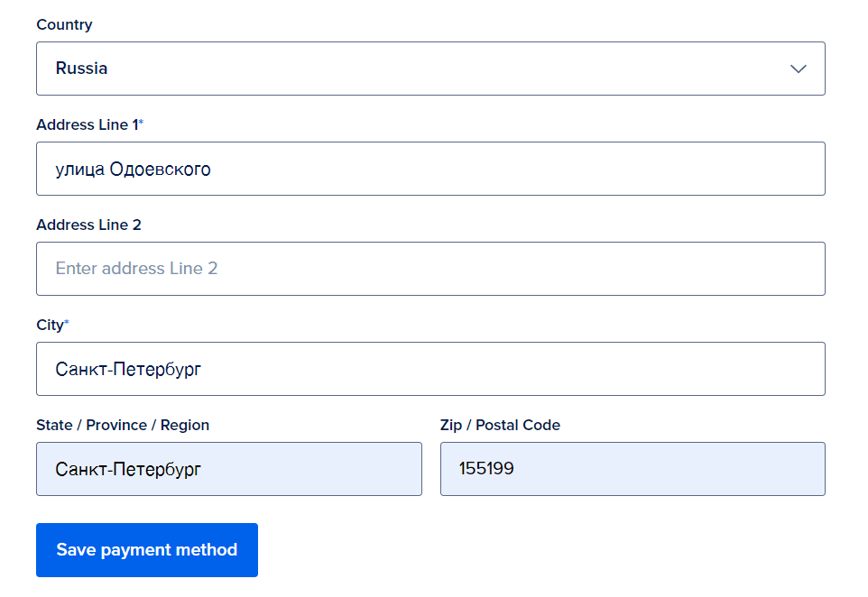Click Санкт-Петербург text in the State field
The image size is (868, 597).
tap(128, 469)
